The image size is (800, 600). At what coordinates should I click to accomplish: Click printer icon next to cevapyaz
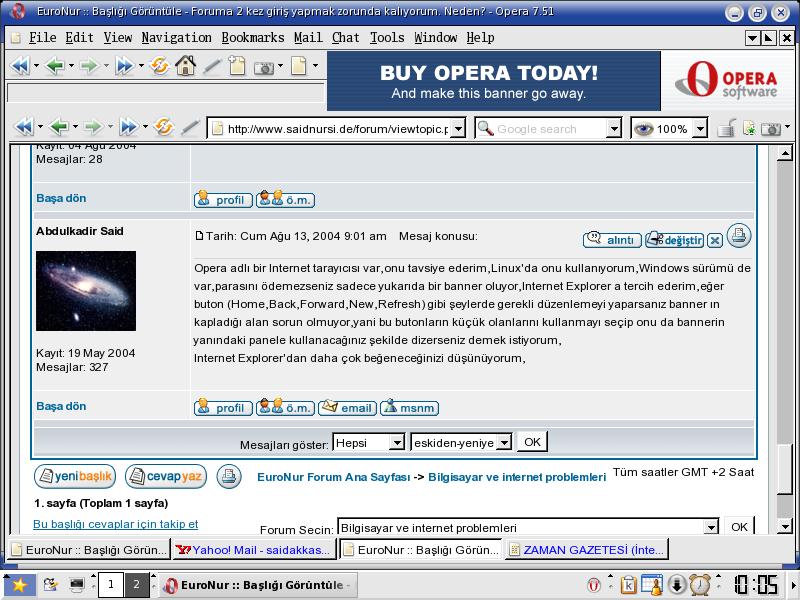(229, 477)
